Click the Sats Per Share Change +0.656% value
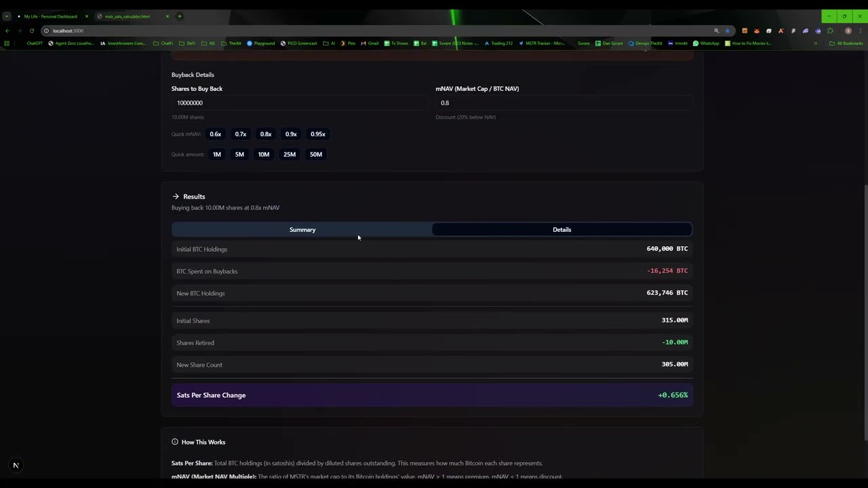Image resolution: width=868 pixels, height=488 pixels. coord(673,395)
